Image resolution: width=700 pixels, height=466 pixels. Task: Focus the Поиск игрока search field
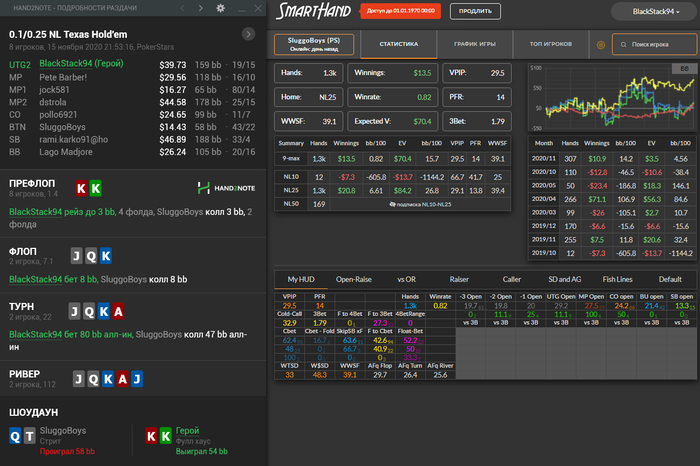[x=654, y=45]
